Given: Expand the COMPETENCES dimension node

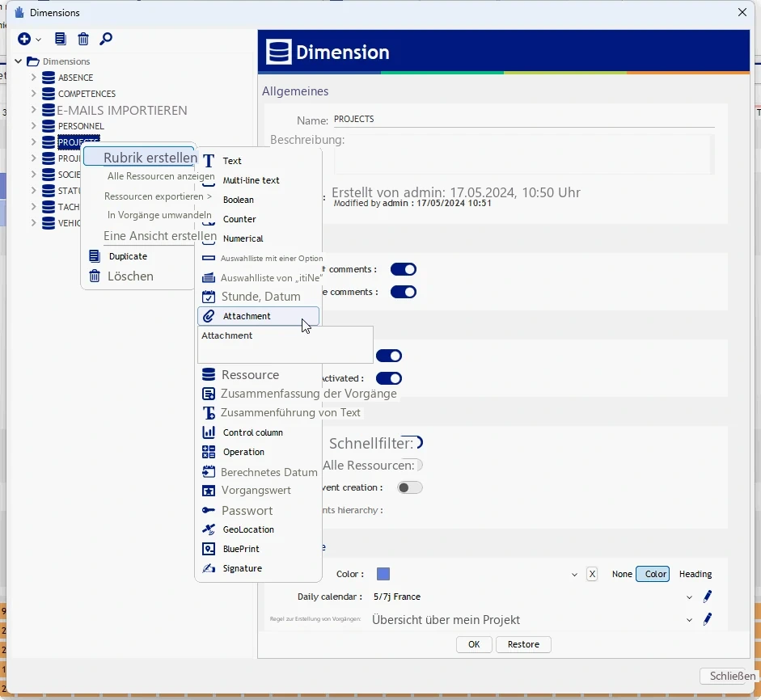Looking at the screenshot, I should tap(33, 93).
